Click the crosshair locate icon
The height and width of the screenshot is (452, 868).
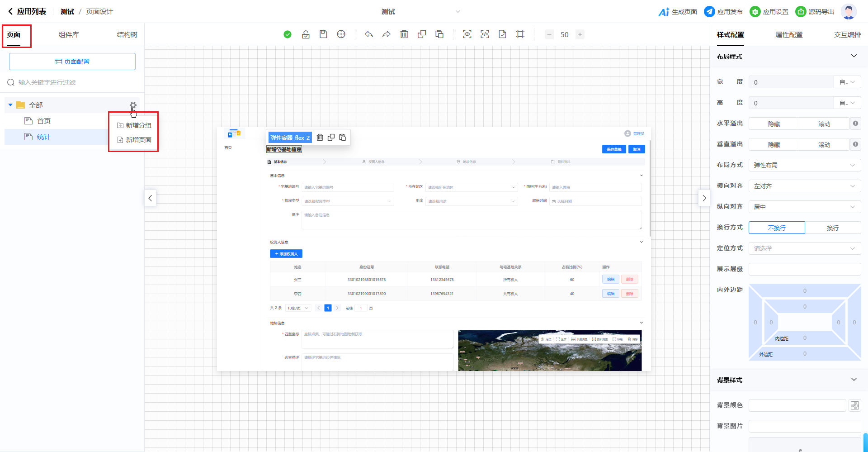pos(341,34)
